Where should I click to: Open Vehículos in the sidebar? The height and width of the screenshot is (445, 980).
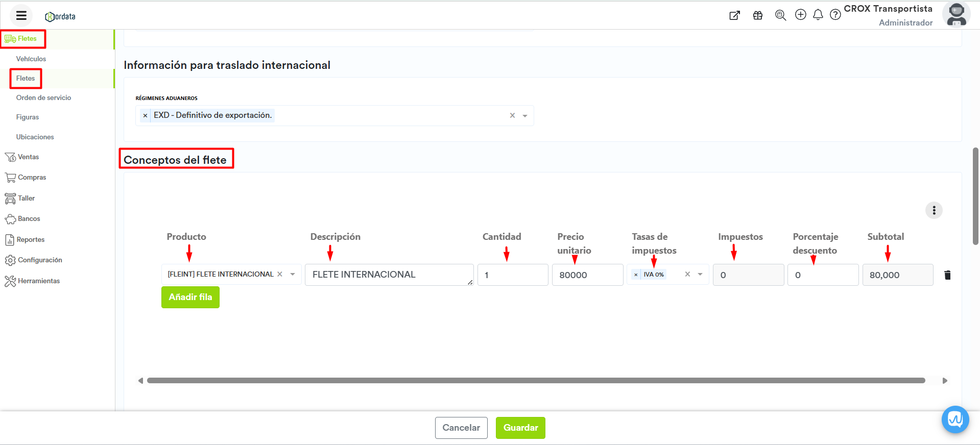pyautogui.click(x=31, y=59)
